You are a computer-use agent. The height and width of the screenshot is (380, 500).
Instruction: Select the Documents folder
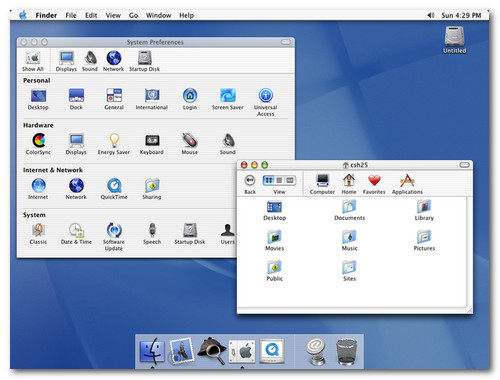pyautogui.click(x=350, y=211)
